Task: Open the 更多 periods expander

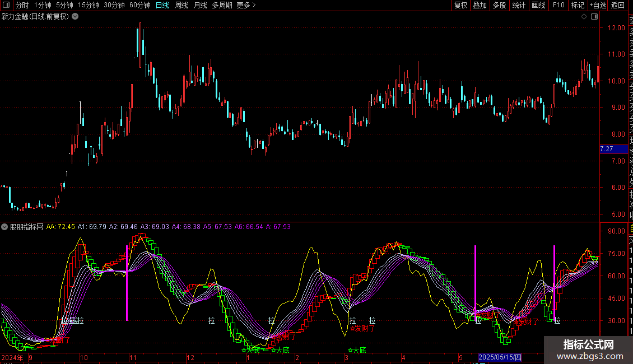Action: 246,6
